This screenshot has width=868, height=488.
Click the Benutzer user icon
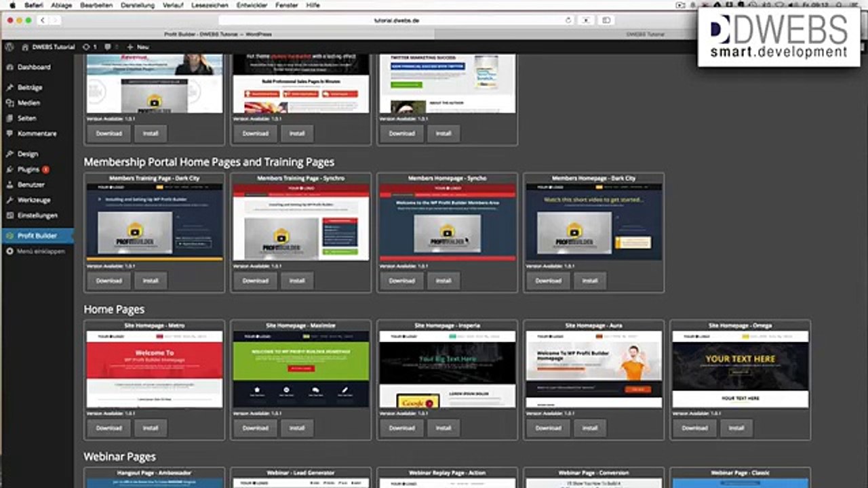click(10, 184)
